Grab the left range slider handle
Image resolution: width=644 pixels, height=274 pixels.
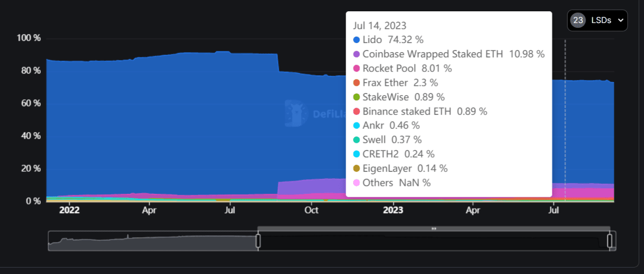point(258,241)
